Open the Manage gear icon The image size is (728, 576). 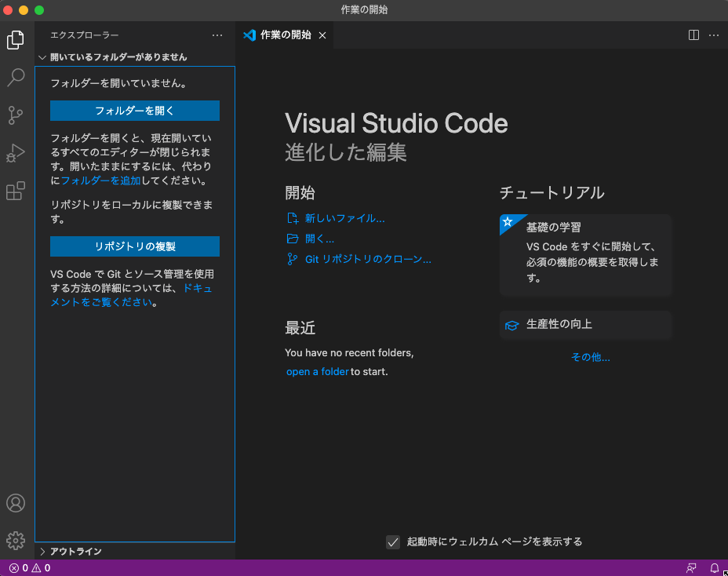coord(16,541)
